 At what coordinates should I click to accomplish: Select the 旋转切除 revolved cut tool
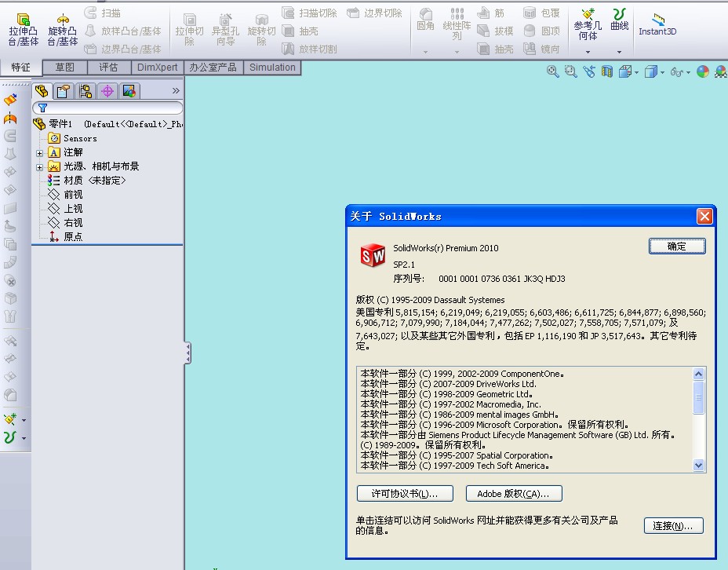point(261,30)
